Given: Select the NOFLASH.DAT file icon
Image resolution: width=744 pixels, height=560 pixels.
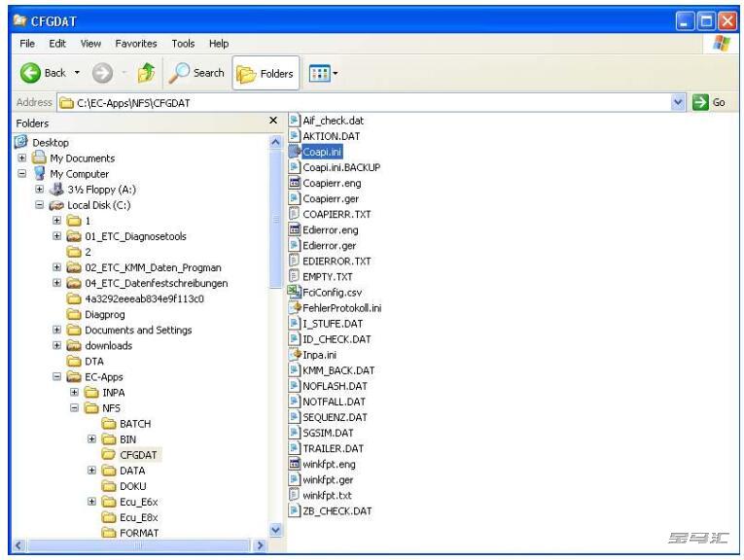Looking at the screenshot, I should tap(295, 386).
